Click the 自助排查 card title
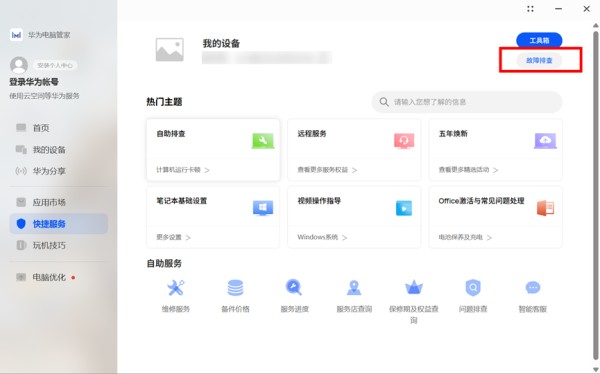600x374 pixels. [x=171, y=134]
